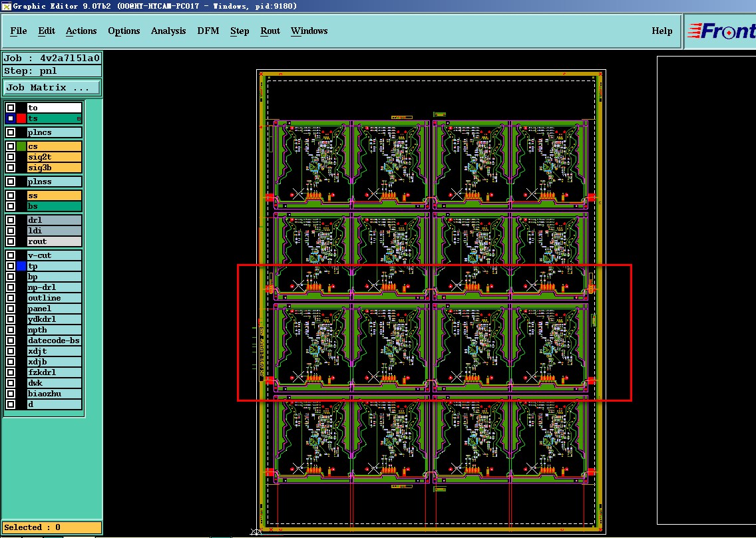756x538 pixels.
Task: Toggle the checkbox for layer v-cut
Action: click(x=11, y=255)
